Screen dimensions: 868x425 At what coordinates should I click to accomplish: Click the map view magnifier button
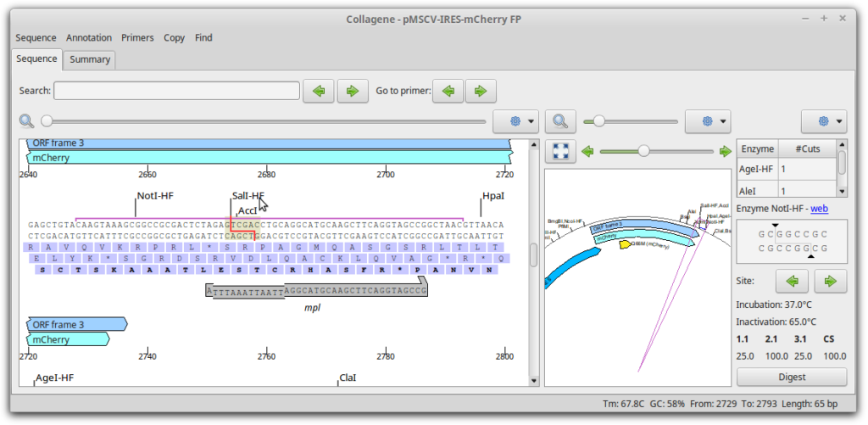560,120
